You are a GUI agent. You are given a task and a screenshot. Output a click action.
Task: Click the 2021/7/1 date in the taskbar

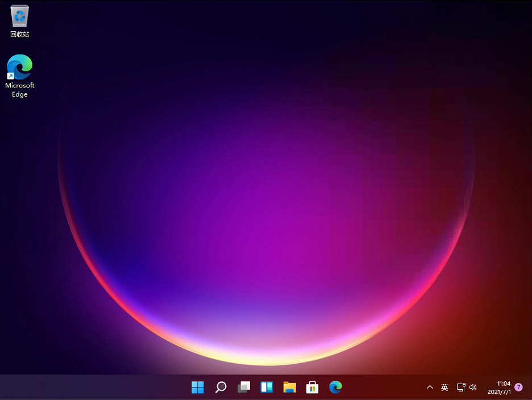(498, 392)
